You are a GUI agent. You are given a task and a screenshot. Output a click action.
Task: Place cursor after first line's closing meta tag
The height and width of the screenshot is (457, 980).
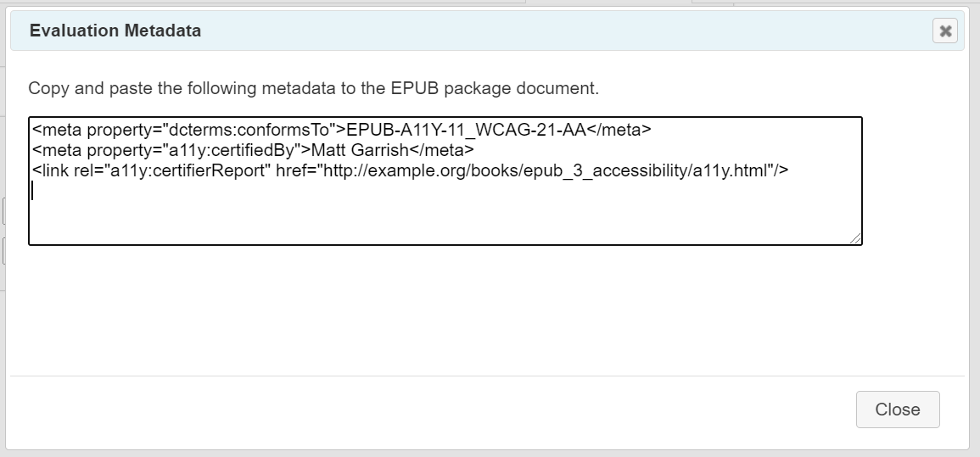coord(652,130)
